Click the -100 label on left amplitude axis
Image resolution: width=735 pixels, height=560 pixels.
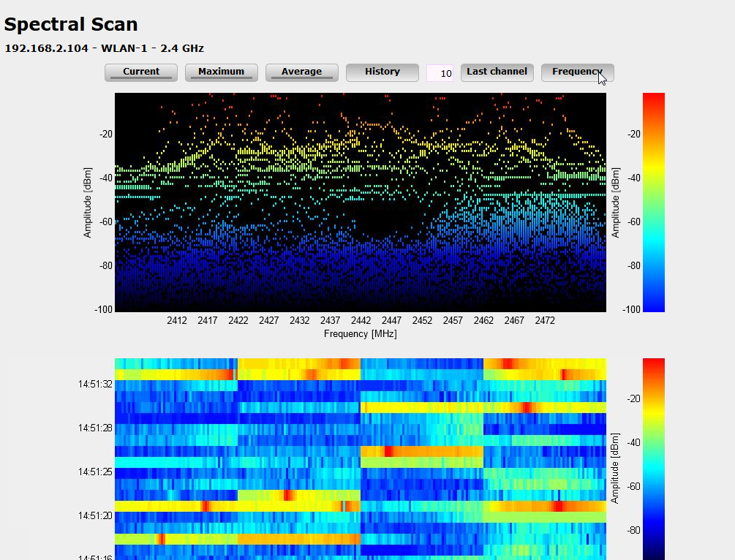[103, 310]
